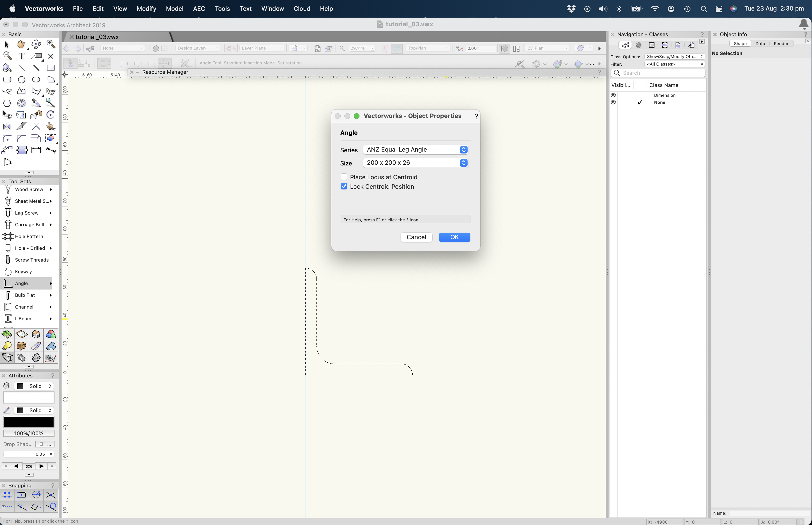Open the Size dropdown
Screen dimensions: 812x525
point(415,163)
